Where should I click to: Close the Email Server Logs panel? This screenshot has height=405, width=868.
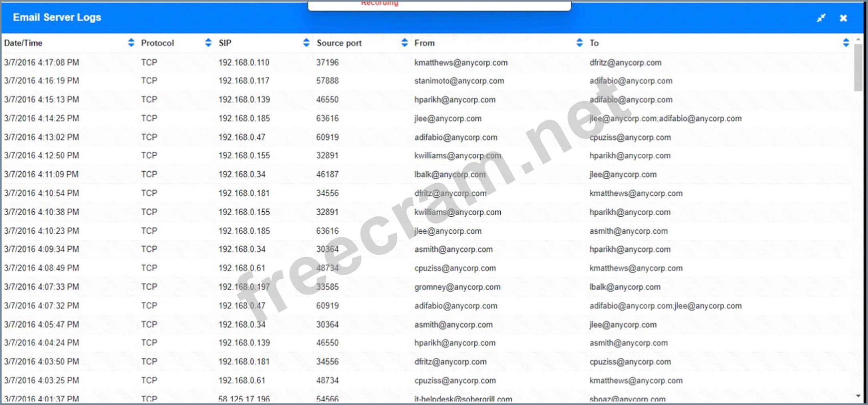pos(843,18)
